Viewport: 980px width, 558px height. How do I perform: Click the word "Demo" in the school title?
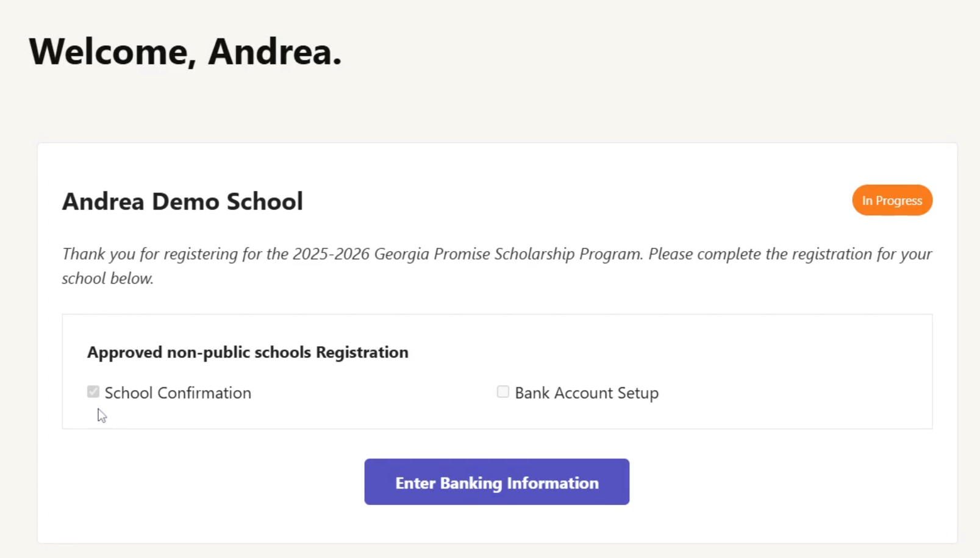pos(186,201)
